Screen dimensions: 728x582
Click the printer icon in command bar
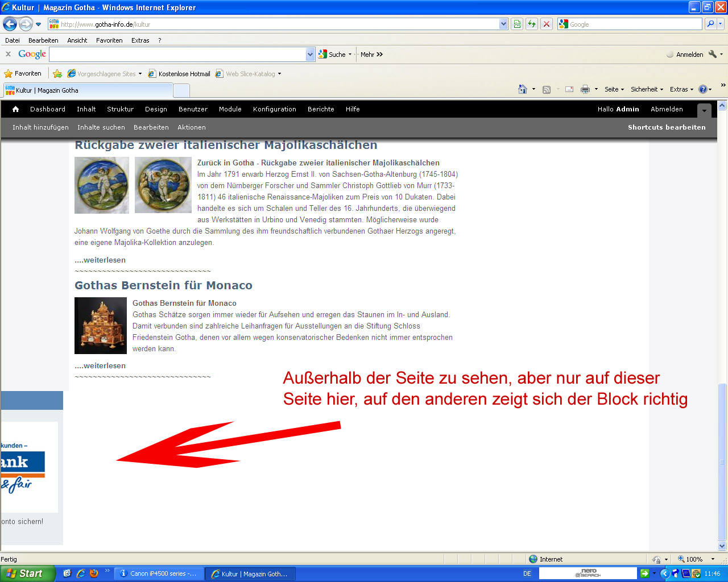coord(585,89)
